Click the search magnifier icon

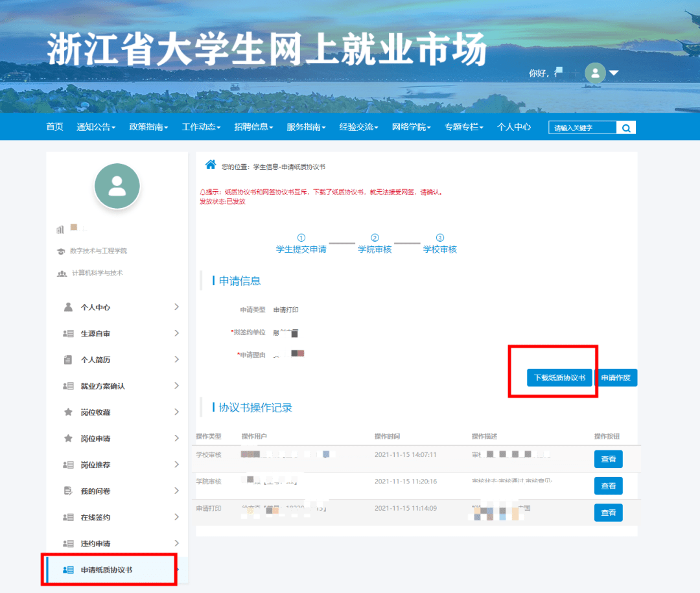[x=626, y=127]
